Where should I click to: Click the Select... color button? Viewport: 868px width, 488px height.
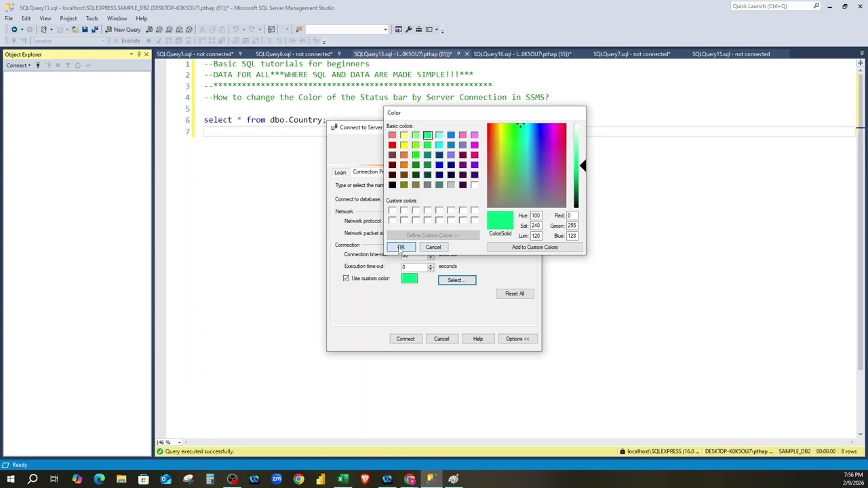(457, 280)
